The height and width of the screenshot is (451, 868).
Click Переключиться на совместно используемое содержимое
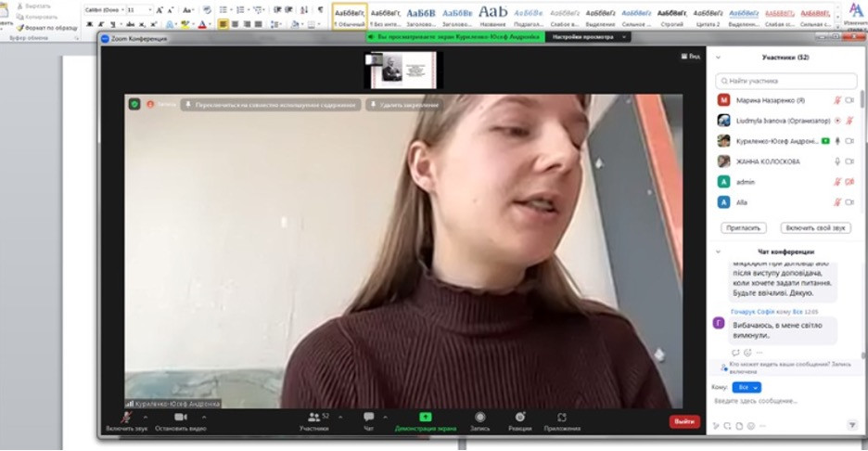pos(271,104)
